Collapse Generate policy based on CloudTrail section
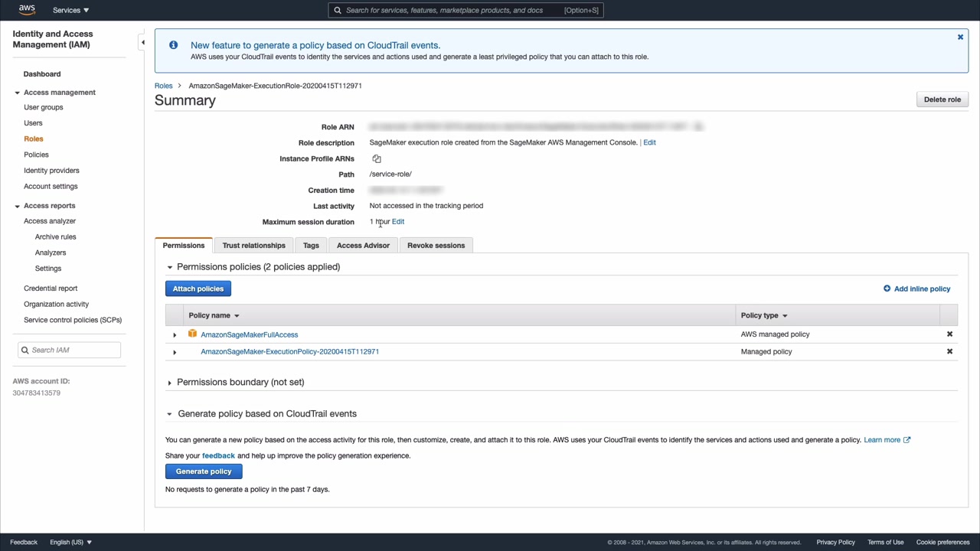980x551 pixels. tap(170, 414)
